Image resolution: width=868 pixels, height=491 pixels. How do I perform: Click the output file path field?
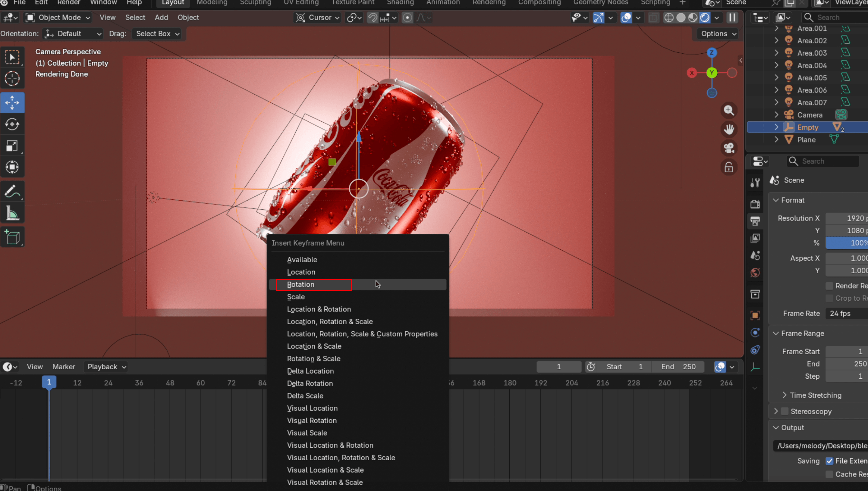click(x=820, y=446)
